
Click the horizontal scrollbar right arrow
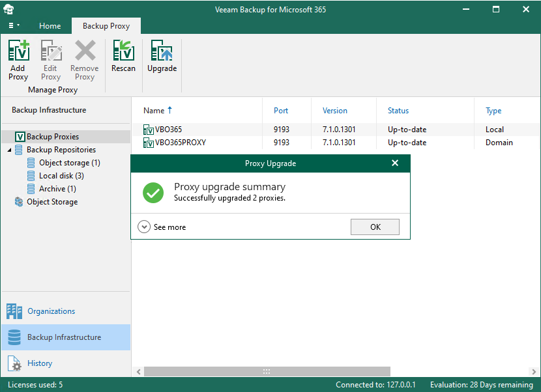(534, 372)
